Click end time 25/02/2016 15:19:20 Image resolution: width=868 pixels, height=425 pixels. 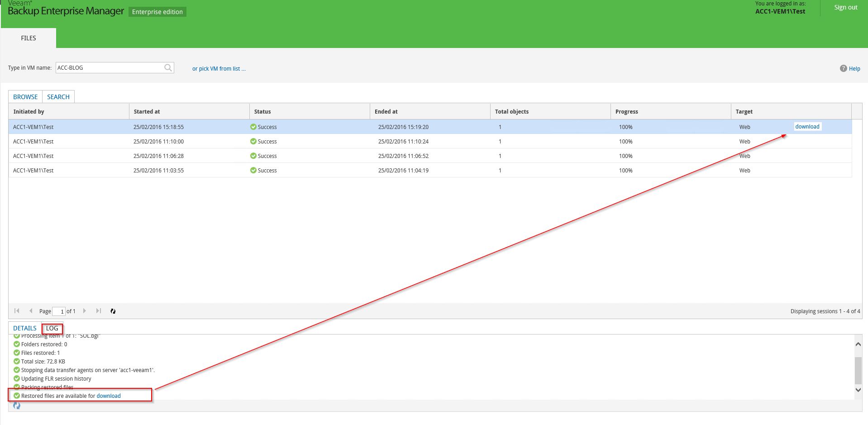pyautogui.click(x=403, y=127)
